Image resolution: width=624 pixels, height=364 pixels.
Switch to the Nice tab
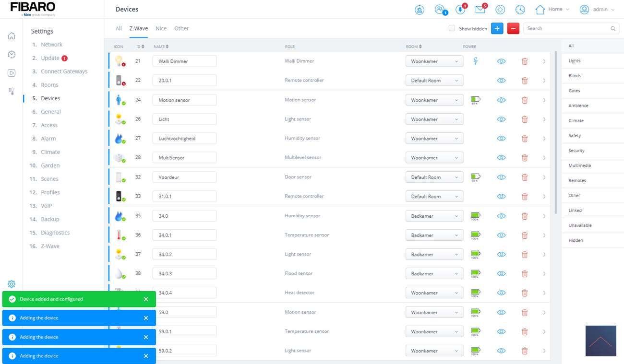[161, 28]
